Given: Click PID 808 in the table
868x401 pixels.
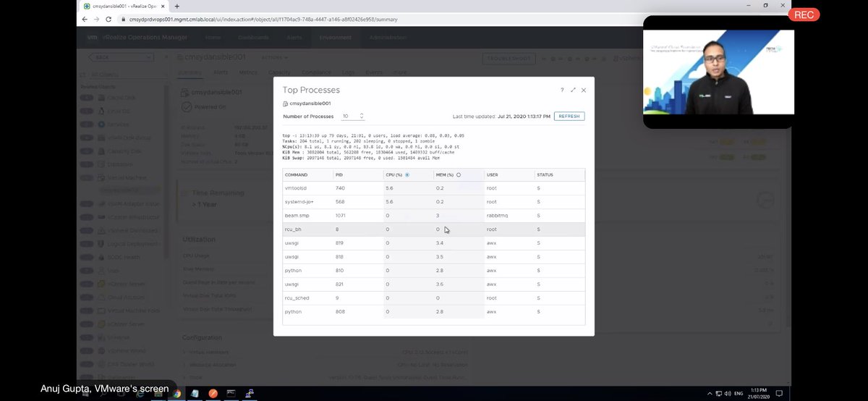Looking at the screenshot, I should pos(340,311).
